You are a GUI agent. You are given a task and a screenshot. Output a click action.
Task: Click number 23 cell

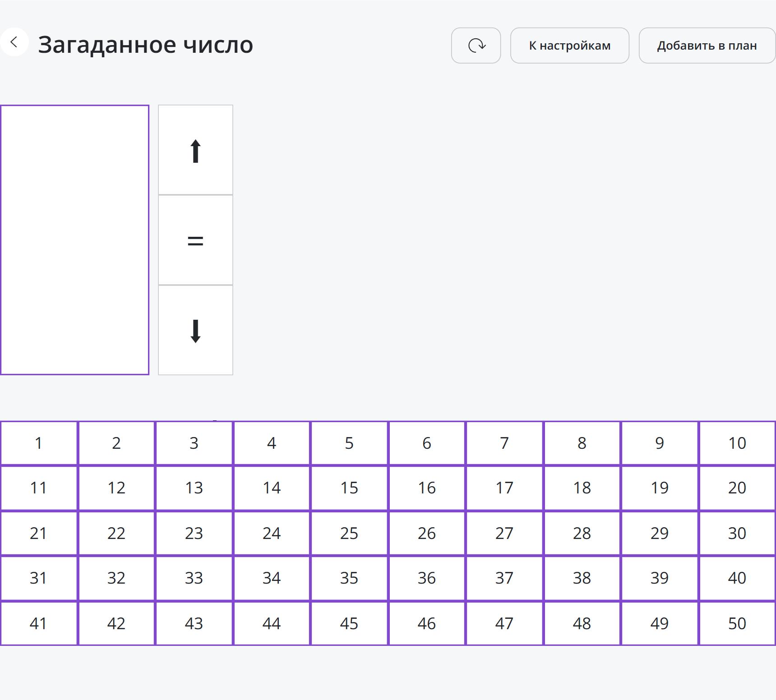tap(194, 533)
